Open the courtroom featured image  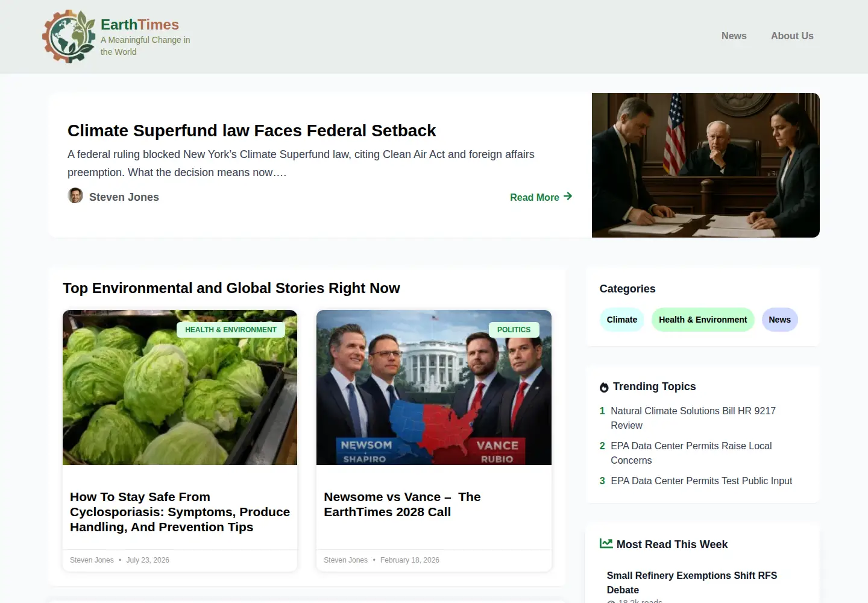click(x=706, y=165)
